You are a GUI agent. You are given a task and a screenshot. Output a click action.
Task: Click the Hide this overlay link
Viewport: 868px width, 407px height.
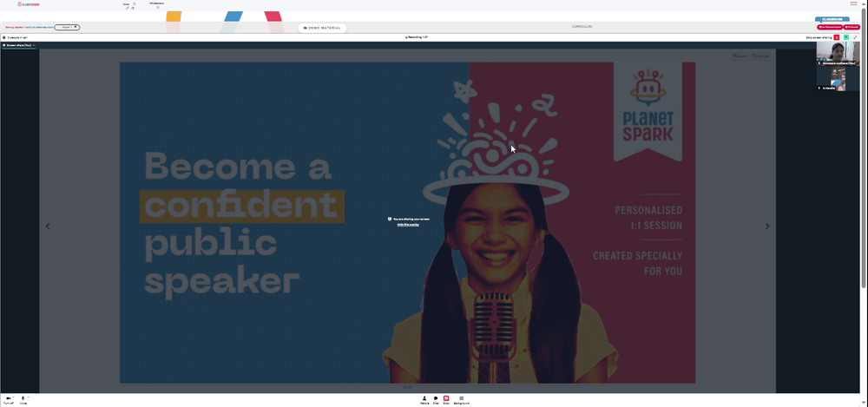click(x=408, y=224)
